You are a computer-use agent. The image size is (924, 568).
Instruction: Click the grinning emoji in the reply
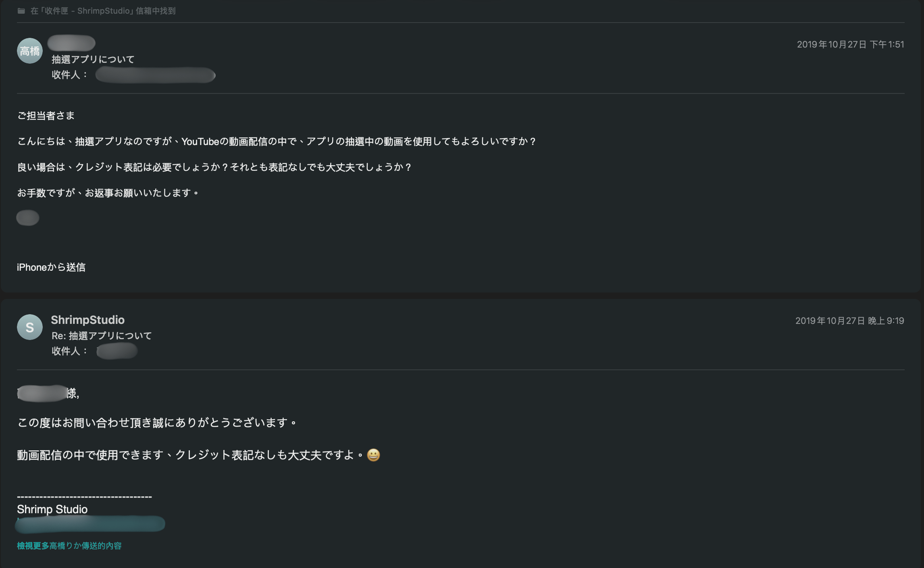pos(373,455)
